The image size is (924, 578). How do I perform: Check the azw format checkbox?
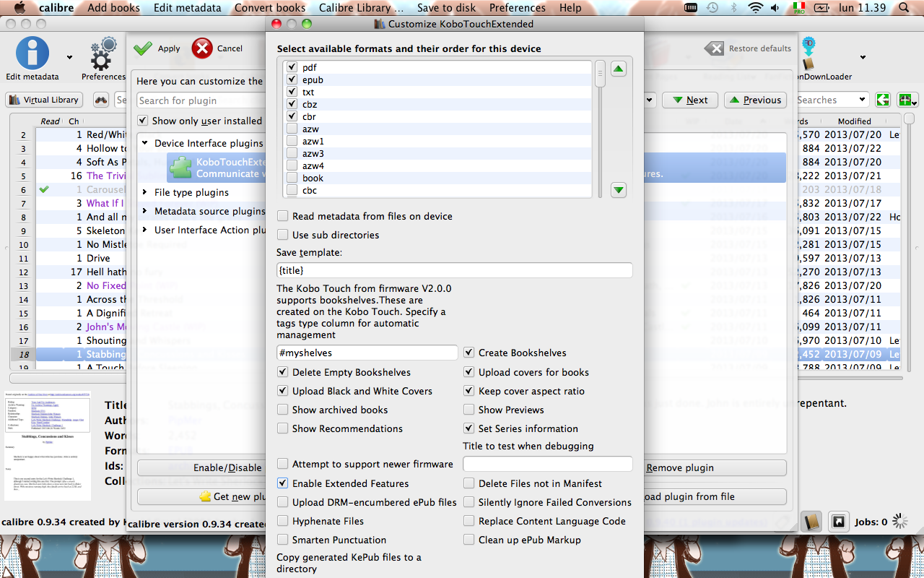(x=292, y=129)
